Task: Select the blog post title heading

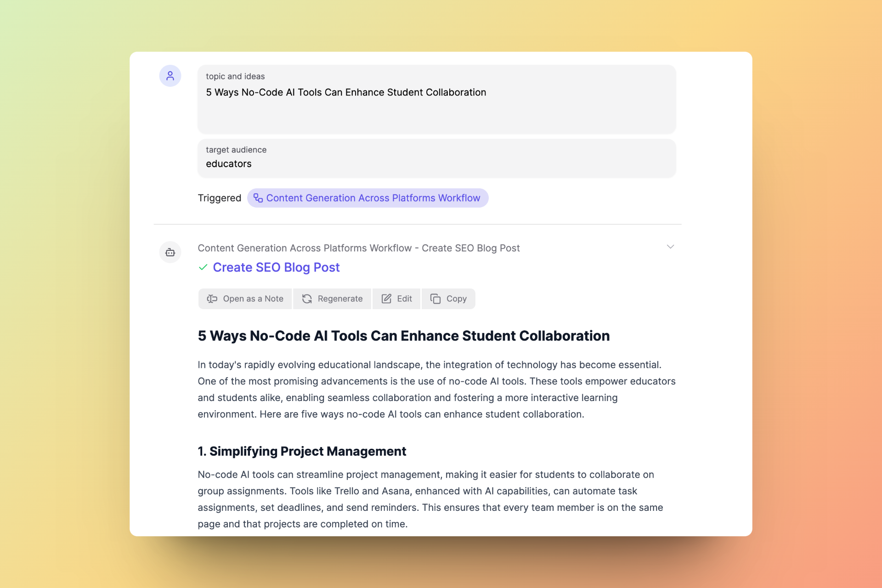Action: click(x=403, y=336)
